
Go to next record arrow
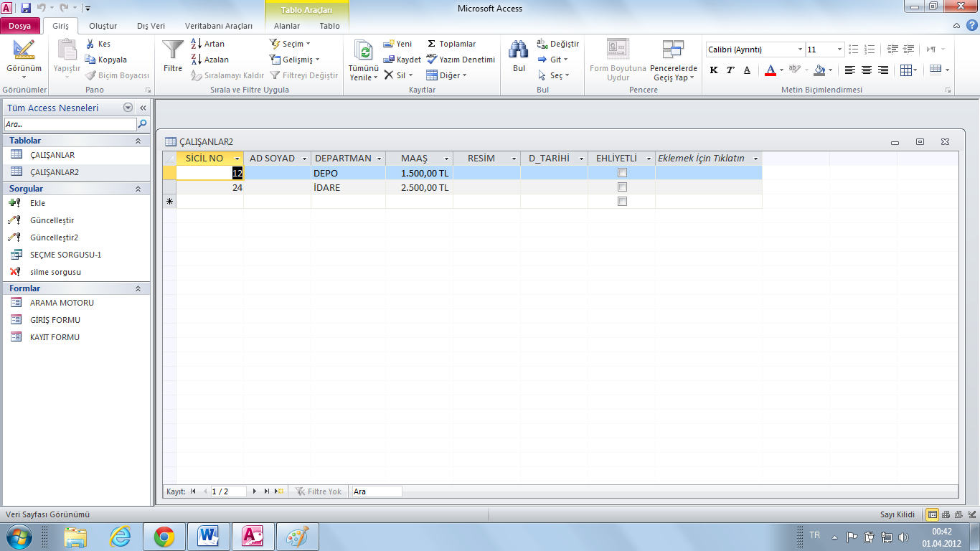coord(255,491)
